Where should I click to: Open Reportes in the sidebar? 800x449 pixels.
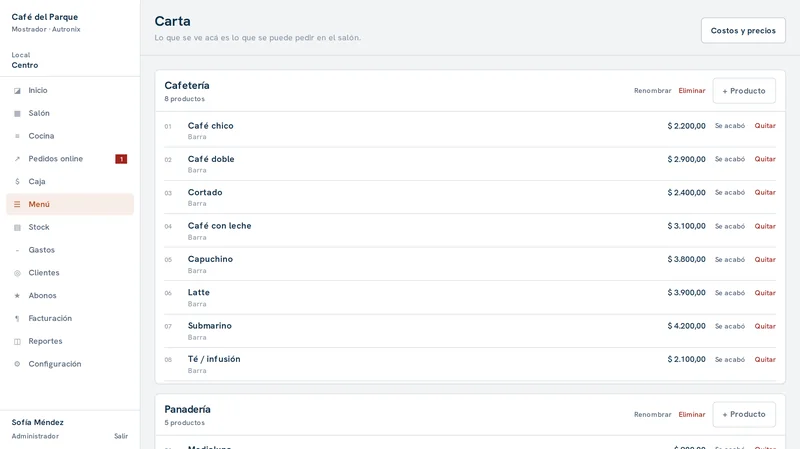(70, 341)
